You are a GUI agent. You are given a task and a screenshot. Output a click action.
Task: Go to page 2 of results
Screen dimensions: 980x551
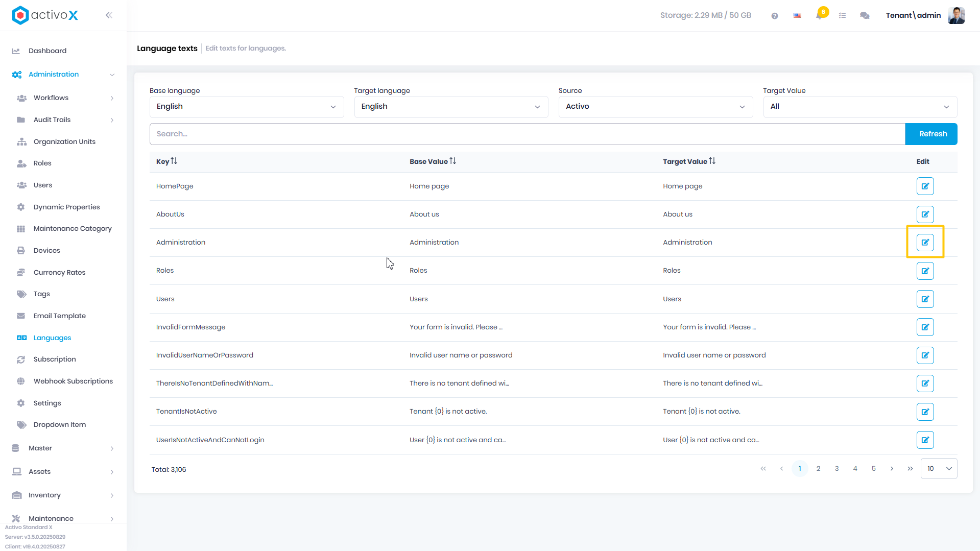tap(818, 469)
